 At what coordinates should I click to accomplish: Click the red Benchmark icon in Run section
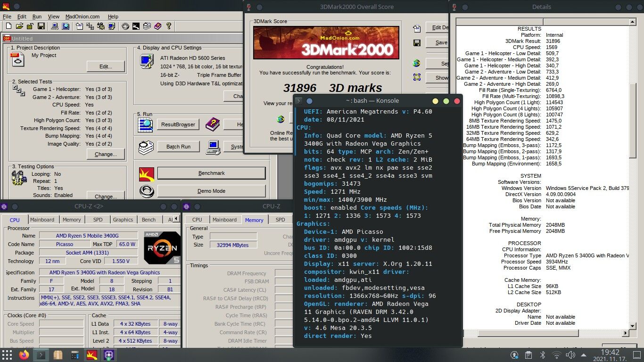(x=146, y=174)
